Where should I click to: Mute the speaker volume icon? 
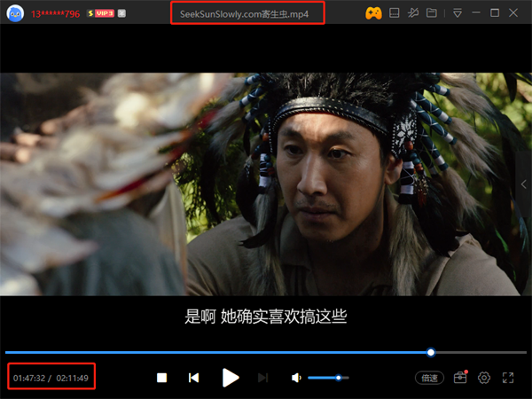coord(296,378)
